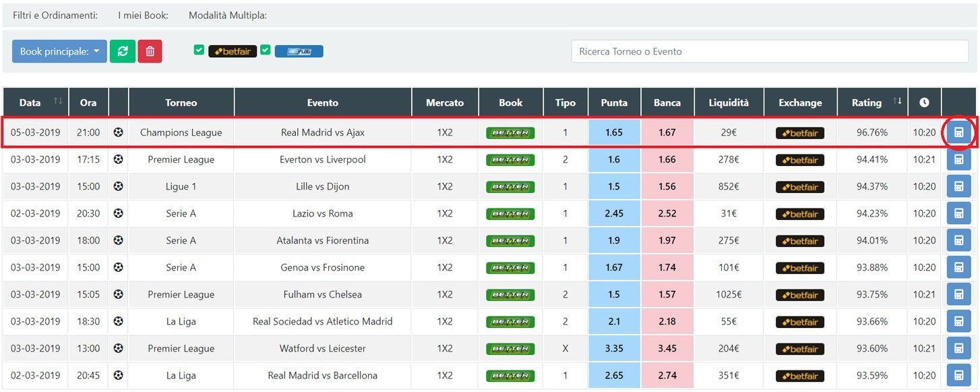Click the 1.65 Punta odds cell
This screenshot has width=980, height=392.
(614, 133)
